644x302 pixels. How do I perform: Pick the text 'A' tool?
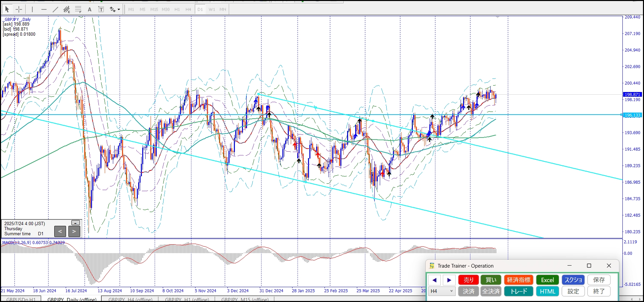click(90, 9)
